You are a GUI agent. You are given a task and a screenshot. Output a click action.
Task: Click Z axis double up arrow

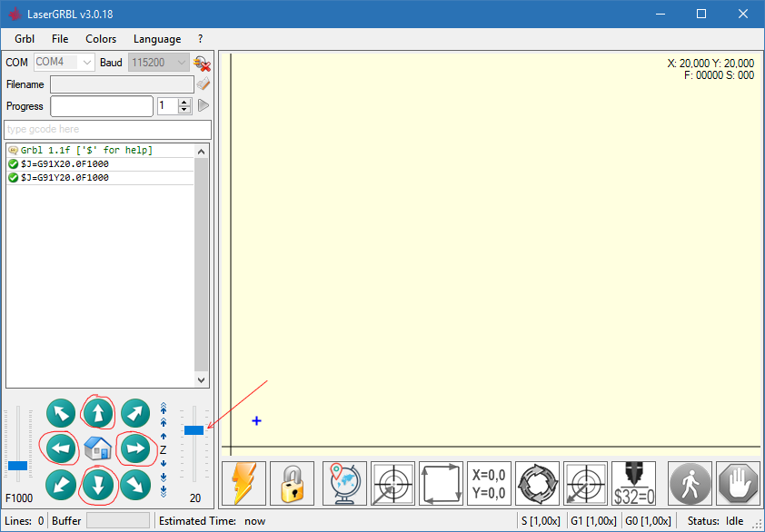(164, 422)
